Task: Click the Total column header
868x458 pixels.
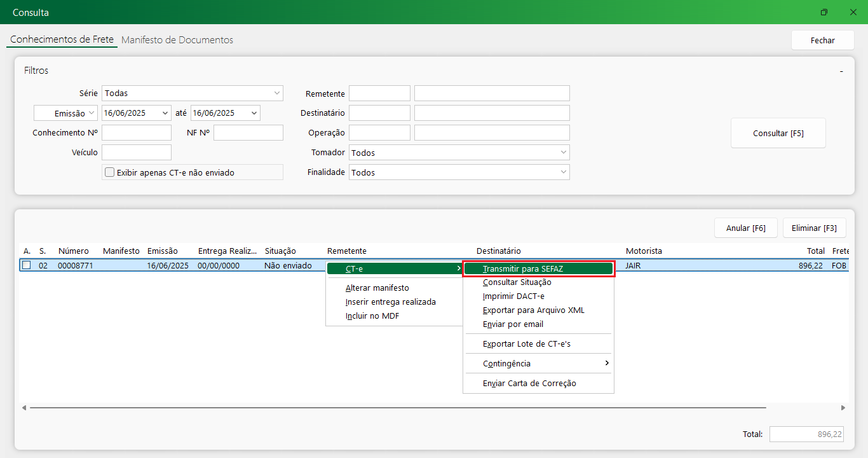Action: (x=816, y=251)
